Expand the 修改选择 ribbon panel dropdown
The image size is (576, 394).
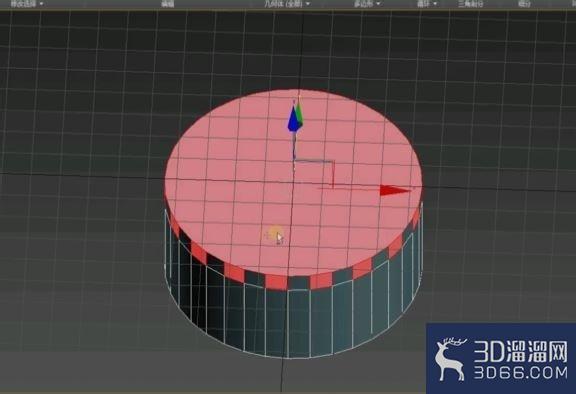(27, 4)
